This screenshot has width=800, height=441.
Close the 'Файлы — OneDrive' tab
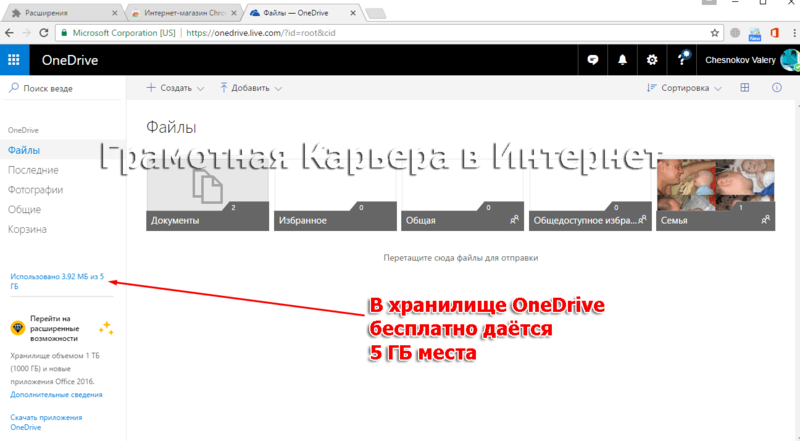point(353,13)
